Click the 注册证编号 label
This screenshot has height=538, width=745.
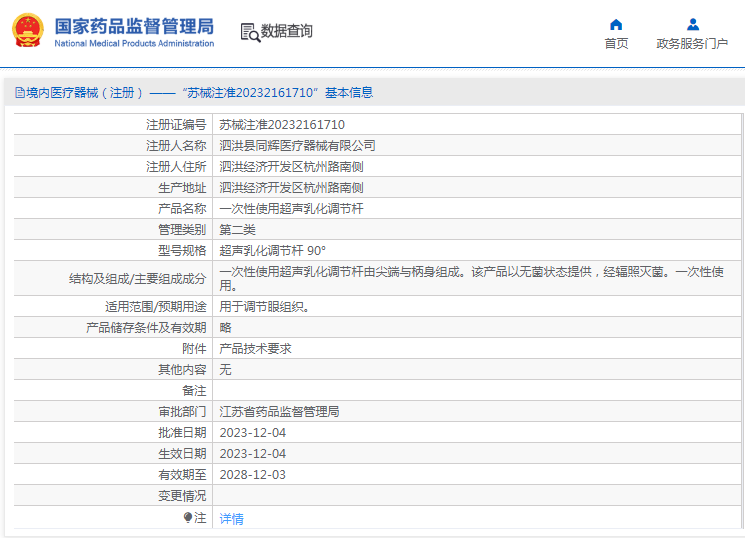tap(176, 125)
